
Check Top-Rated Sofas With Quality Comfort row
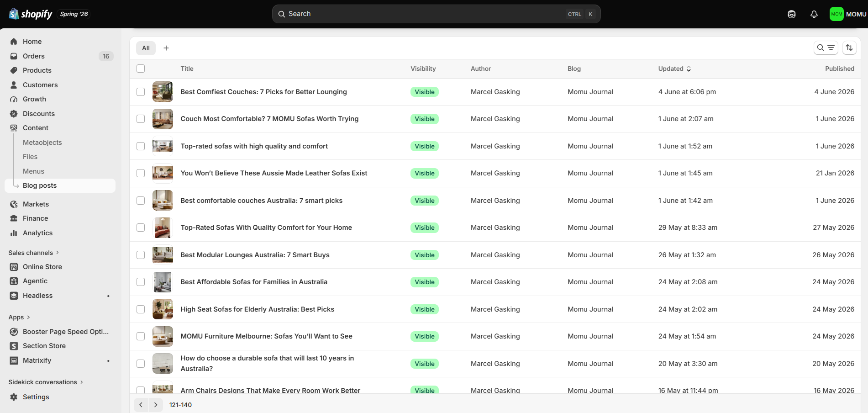[x=141, y=228]
